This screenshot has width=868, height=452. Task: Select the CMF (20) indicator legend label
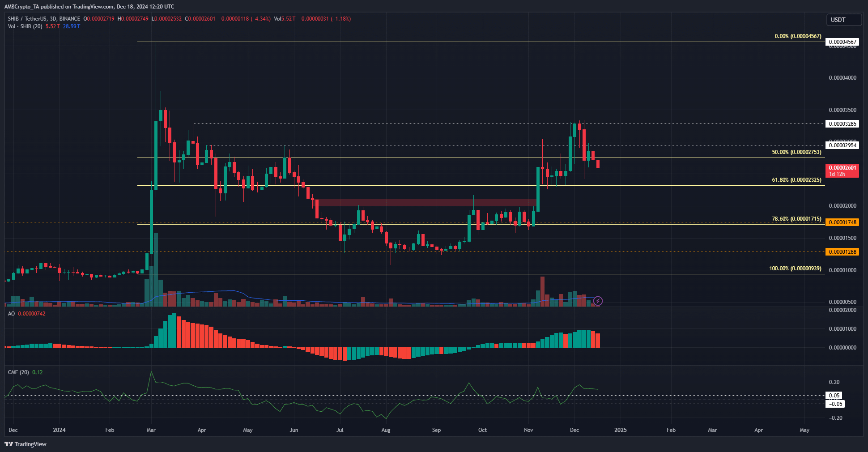pos(18,372)
